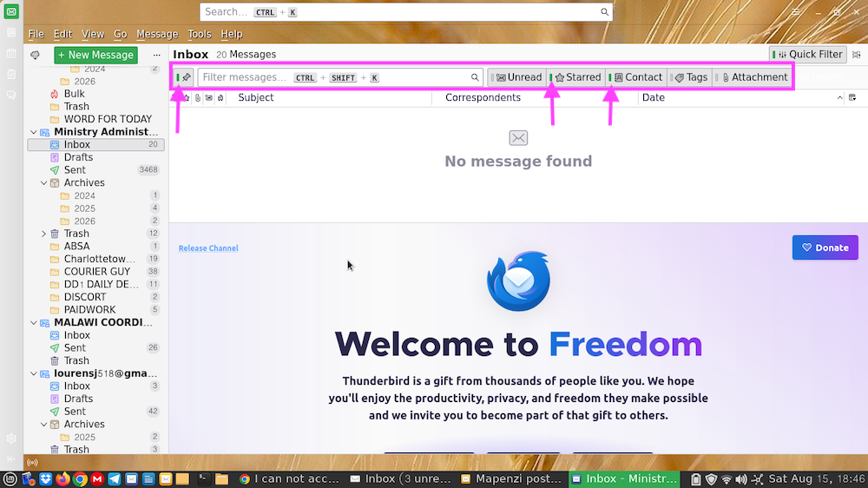Open the View menu
The image size is (868, 488).
[93, 35]
